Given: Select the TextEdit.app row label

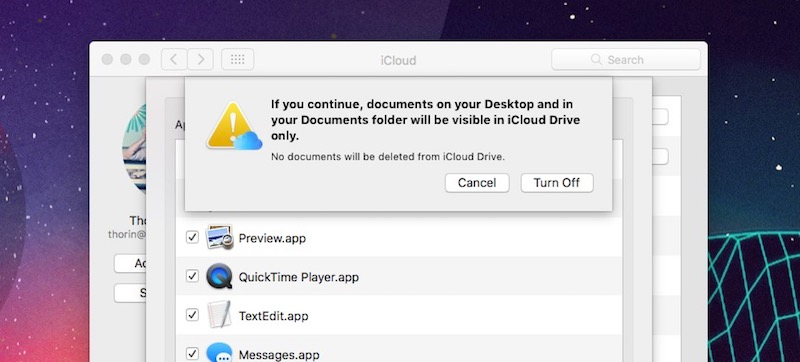Looking at the screenshot, I should (273, 316).
